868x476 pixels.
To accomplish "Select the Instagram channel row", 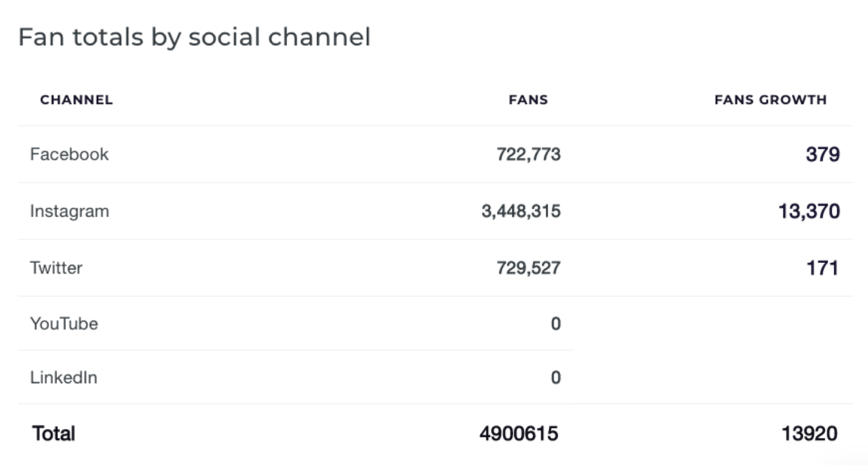I will (435, 211).
